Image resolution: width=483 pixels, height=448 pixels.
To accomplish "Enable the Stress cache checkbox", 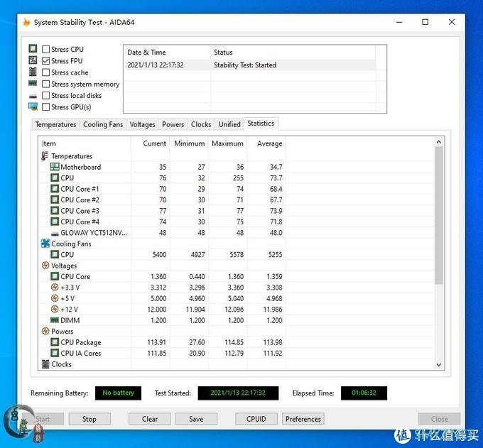I will pyautogui.click(x=45, y=72).
